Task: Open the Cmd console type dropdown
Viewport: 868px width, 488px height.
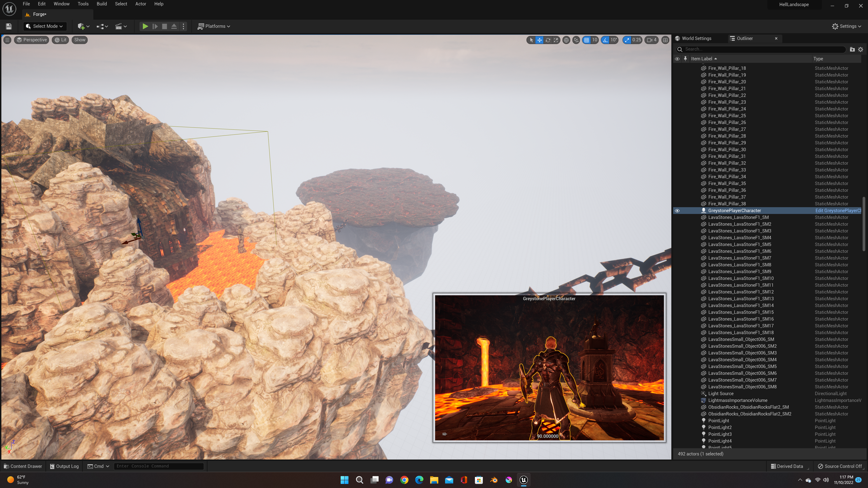Action: click(x=98, y=467)
